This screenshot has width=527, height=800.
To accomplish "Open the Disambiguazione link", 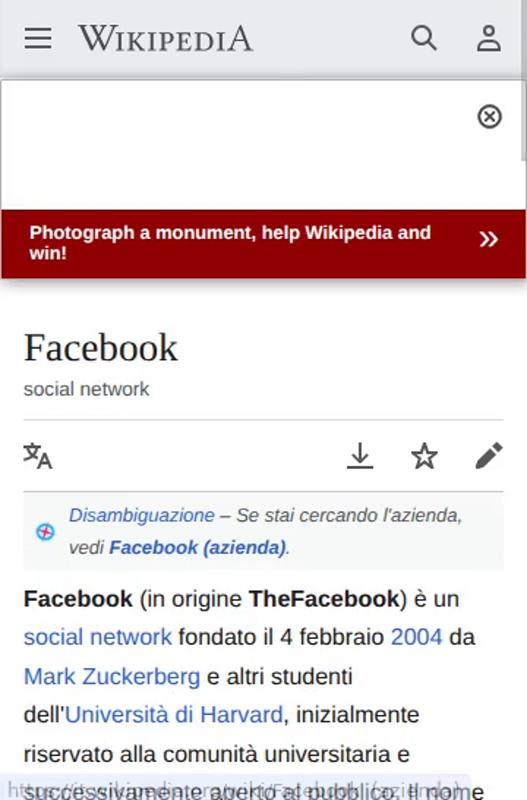I will point(142,515).
